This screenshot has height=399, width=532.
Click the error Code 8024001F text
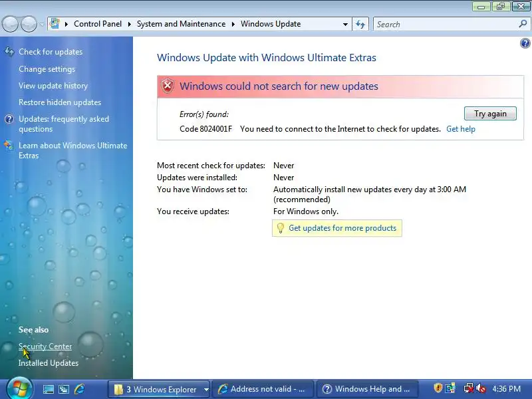pyautogui.click(x=206, y=129)
